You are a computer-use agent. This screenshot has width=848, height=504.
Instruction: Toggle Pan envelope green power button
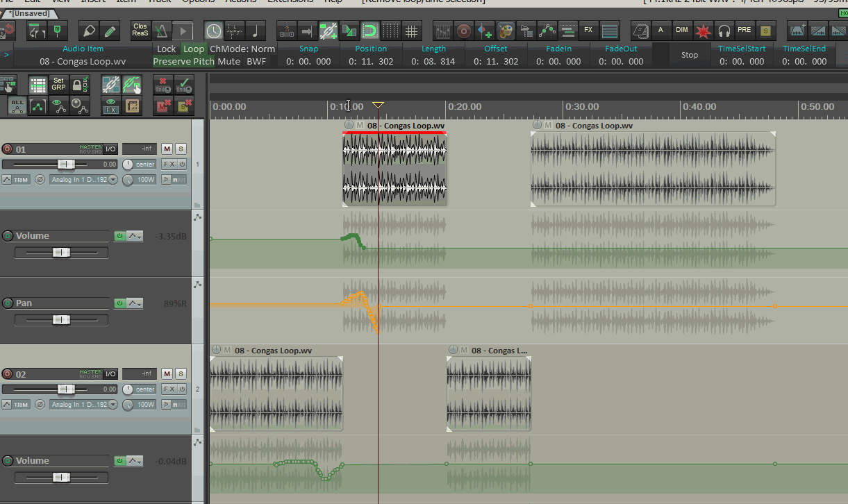[x=119, y=303]
